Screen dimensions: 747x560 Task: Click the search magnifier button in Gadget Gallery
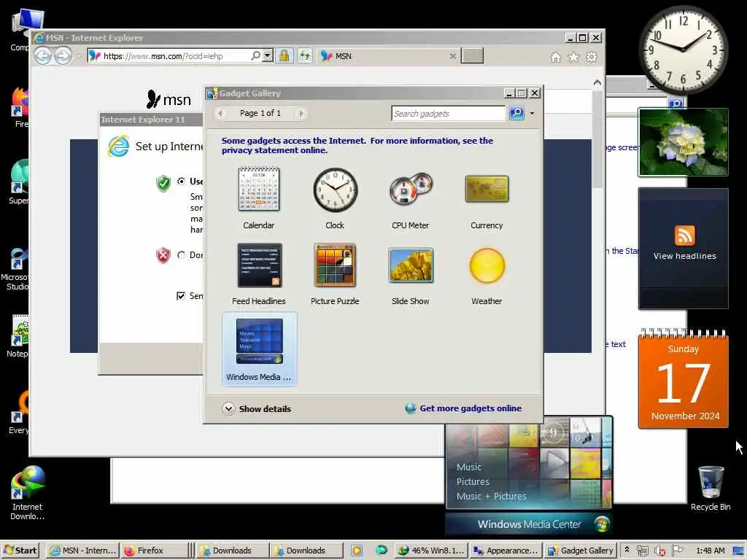click(516, 113)
